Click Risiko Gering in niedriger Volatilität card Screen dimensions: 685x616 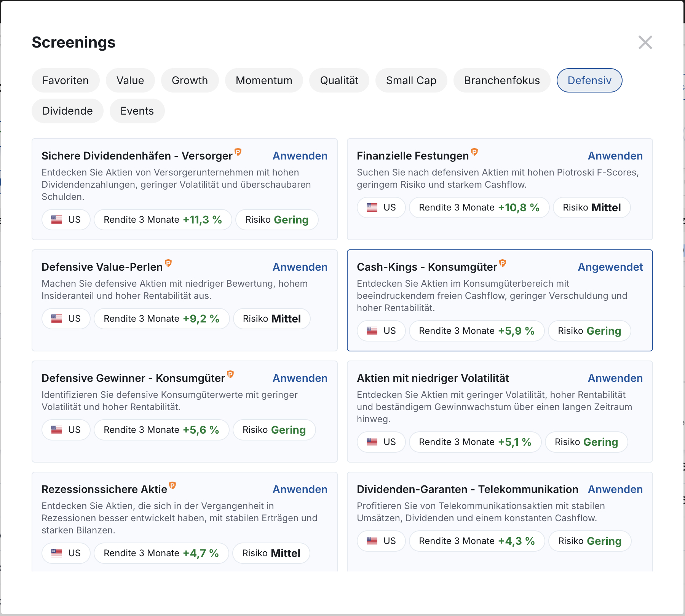(x=586, y=442)
